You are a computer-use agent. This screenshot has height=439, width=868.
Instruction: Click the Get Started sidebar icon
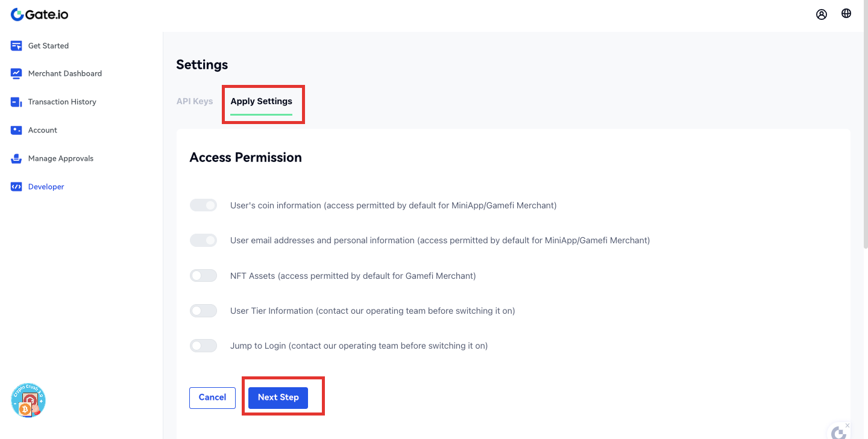16,46
